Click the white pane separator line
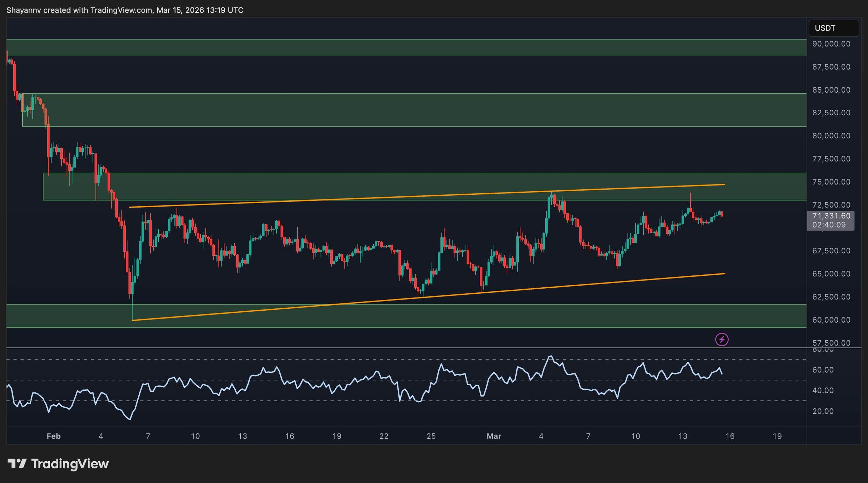This screenshot has width=868, height=483. coord(407,348)
